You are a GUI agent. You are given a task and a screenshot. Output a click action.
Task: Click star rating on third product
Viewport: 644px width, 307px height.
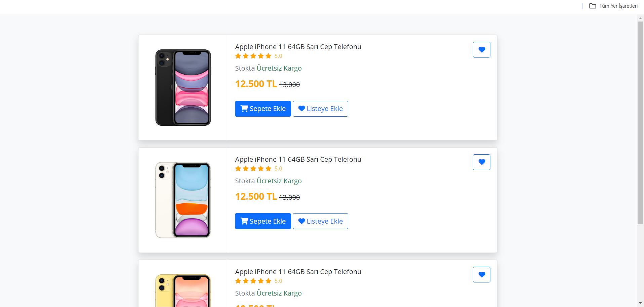pyautogui.click(x=253, y=281)
